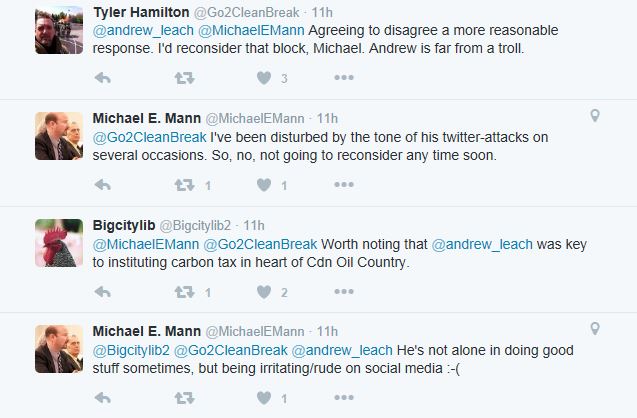Viewport: 637px width, 418px height.
Task: Open the @andrew_leach mention in Bigcitylib's tweet
Action: pos(472,244)
